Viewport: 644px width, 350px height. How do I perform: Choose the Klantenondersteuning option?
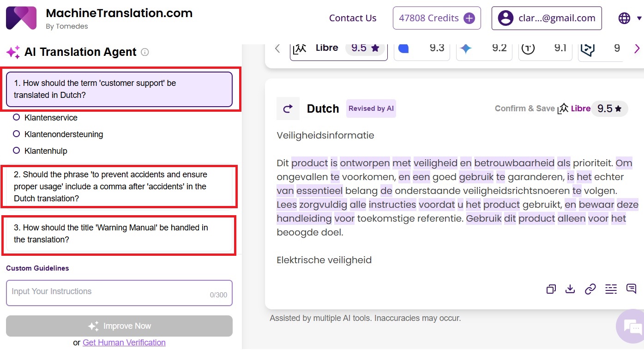17,134
